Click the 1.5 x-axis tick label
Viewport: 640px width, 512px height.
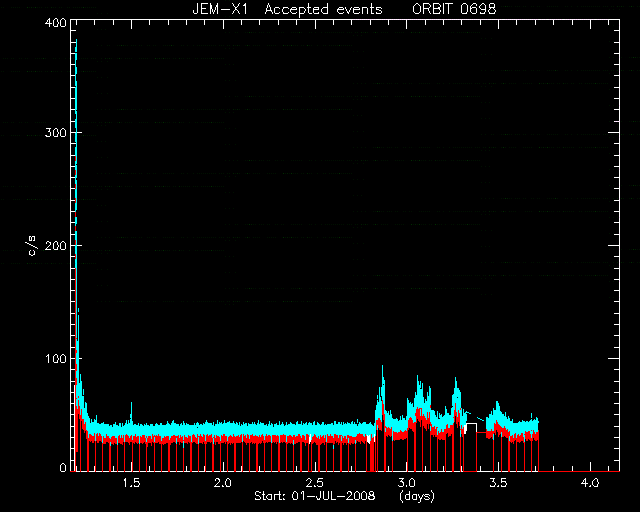131,483
